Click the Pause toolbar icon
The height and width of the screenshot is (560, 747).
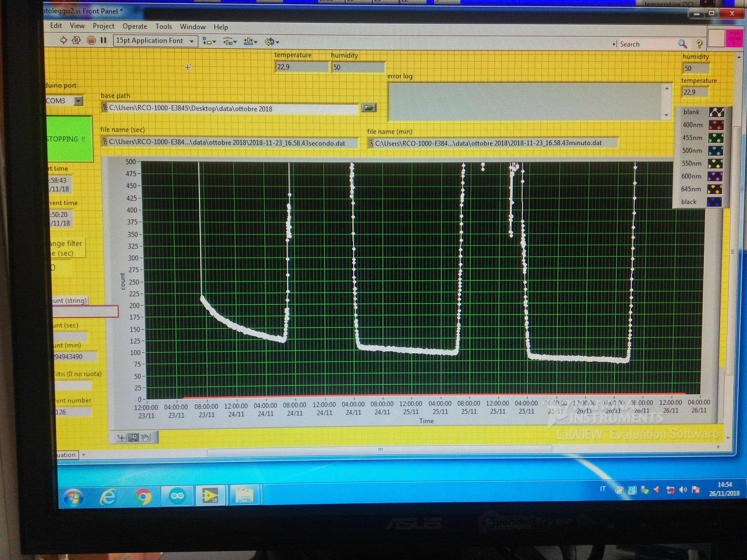103,41
